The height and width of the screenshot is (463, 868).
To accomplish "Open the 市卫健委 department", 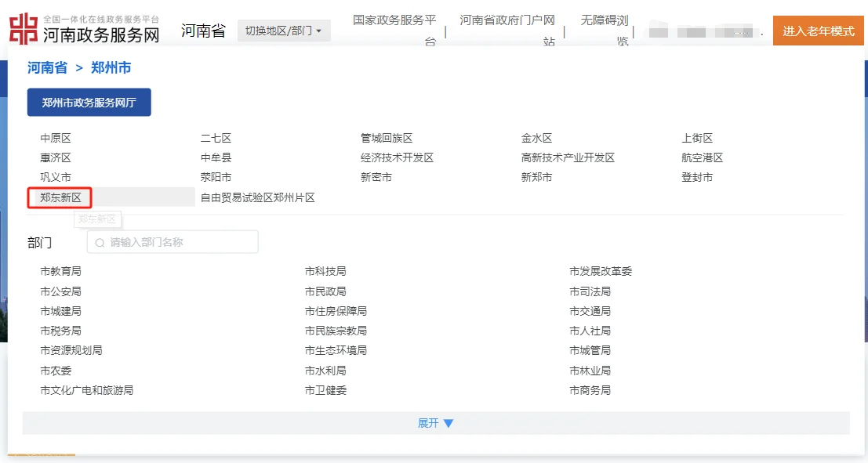I will (x=325, y=391).
